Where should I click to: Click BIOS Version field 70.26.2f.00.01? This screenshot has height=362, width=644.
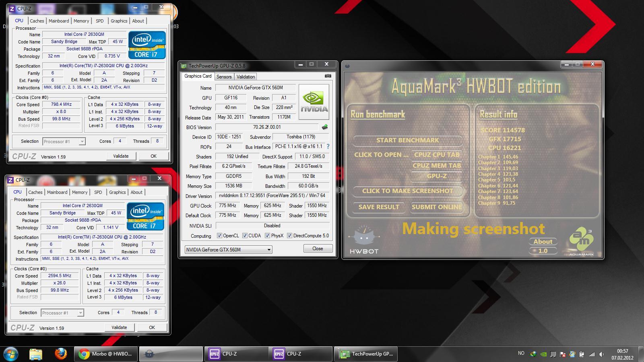[x=267, y=127]
